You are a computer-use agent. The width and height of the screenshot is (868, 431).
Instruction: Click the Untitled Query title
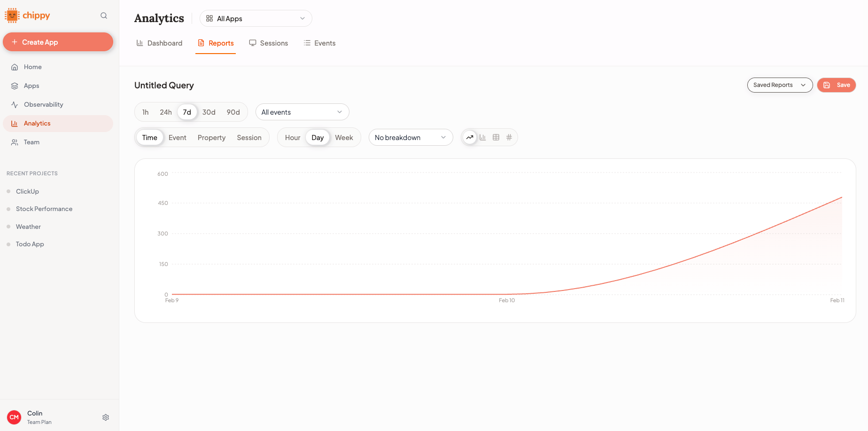click(x=164, y=85)
